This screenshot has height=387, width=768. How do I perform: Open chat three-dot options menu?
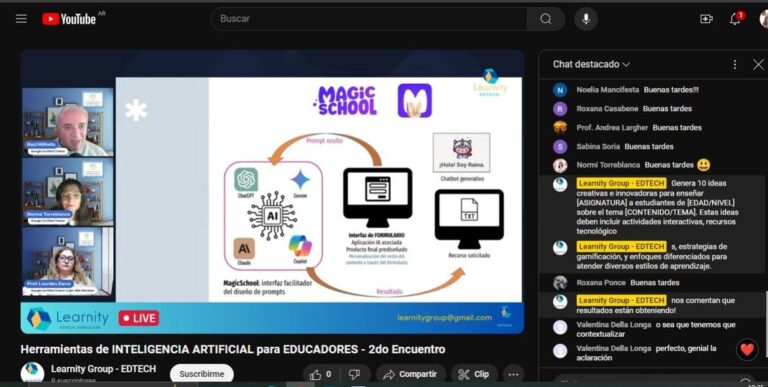coord(734,64)
